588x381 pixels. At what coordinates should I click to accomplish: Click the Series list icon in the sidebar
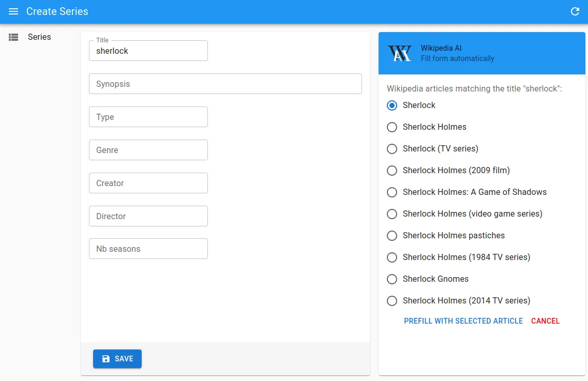coord(13,37)
